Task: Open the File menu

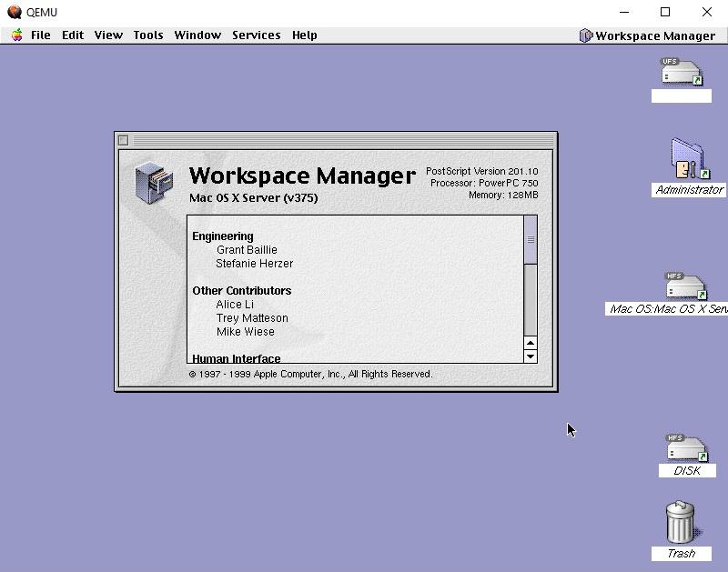Action: click(x=41, y=35)
